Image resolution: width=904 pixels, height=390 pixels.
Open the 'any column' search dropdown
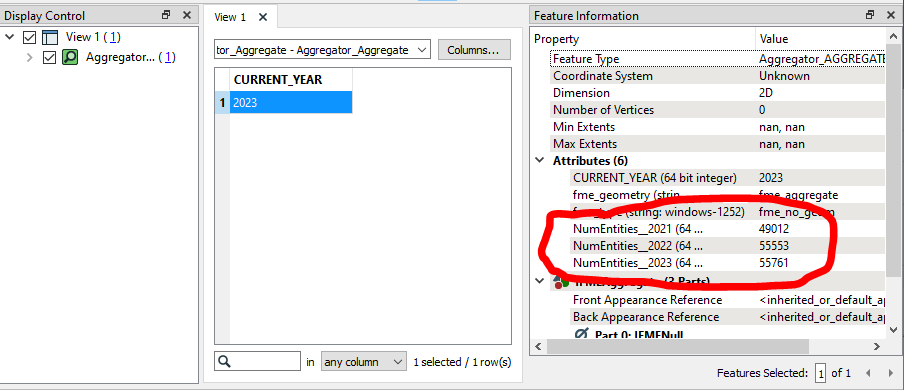(x=363, y=362)
